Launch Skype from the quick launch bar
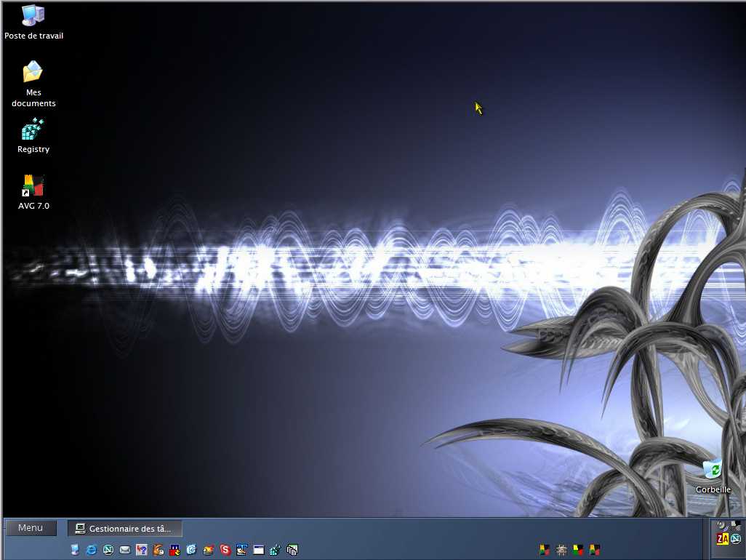 pos(225,550)
